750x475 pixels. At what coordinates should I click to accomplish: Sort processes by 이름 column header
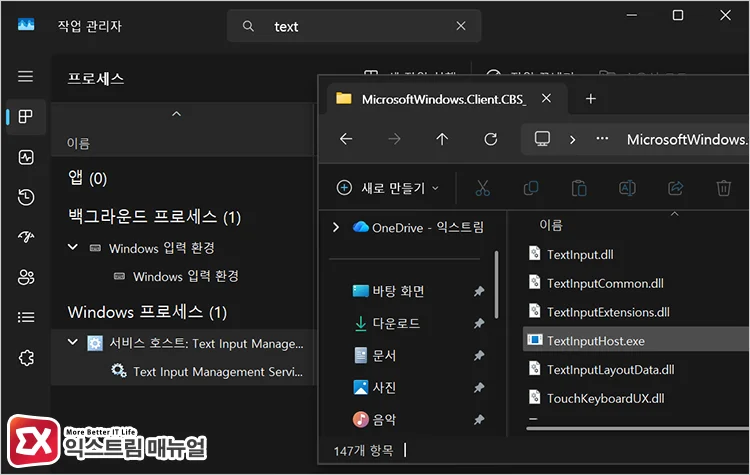[78, 143]
